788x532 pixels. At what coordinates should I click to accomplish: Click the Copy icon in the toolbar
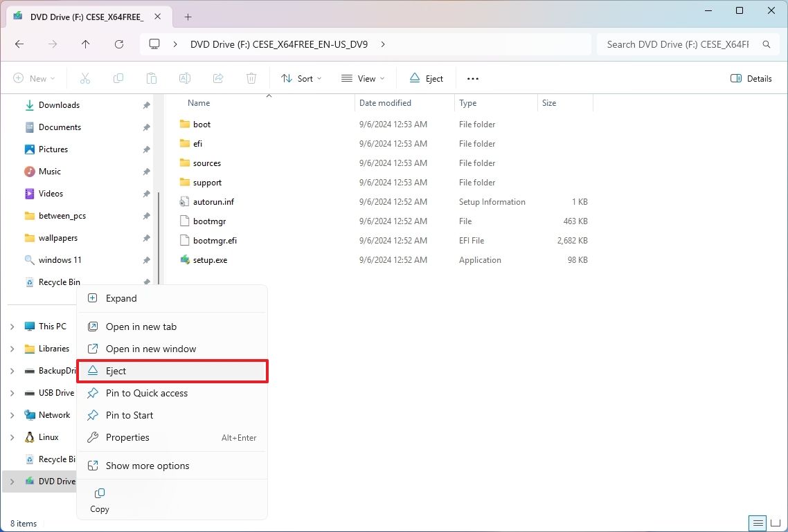(x=118, y=78)
